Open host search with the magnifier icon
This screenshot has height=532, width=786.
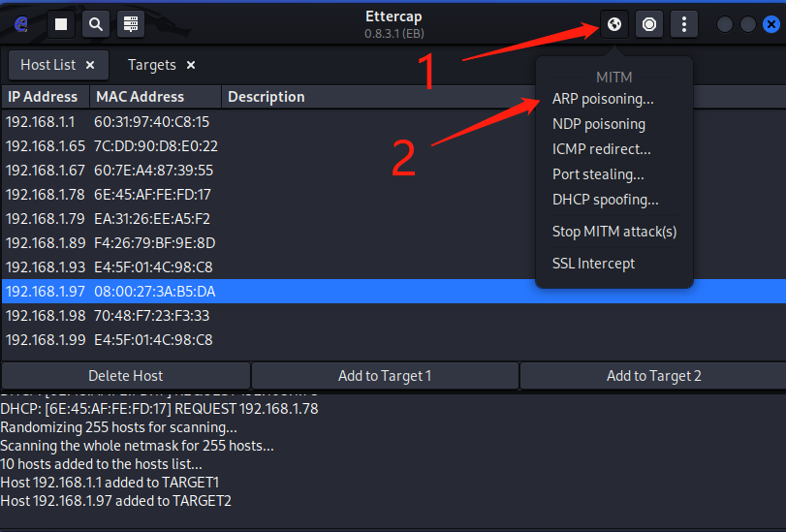tap(96, 24)
